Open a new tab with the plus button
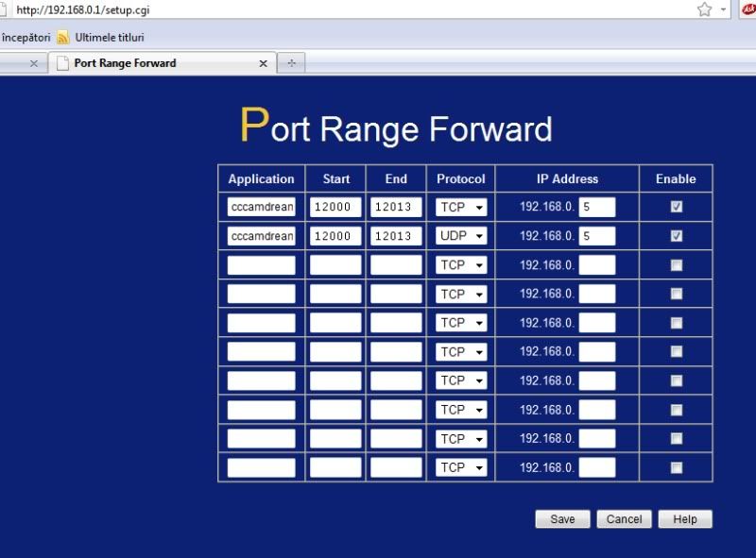The width and height of the screenshot is (756, 558). click(291, 63)
